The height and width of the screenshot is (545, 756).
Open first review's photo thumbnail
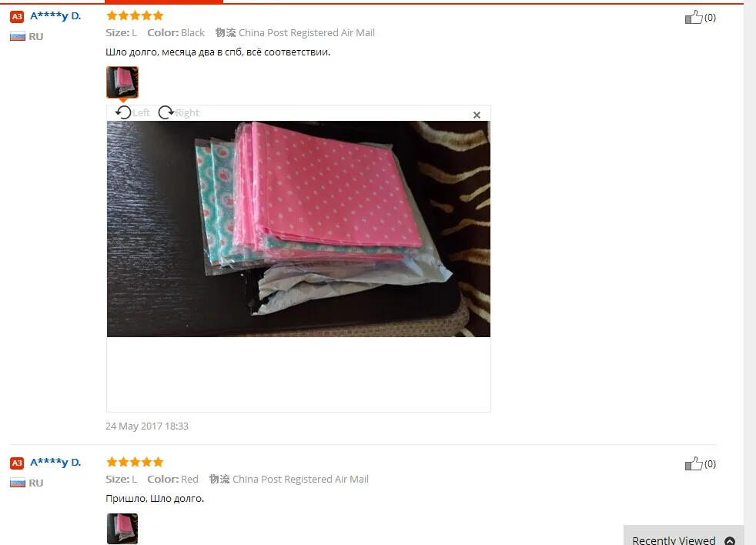pyautogui.click(x=122, y=82)
